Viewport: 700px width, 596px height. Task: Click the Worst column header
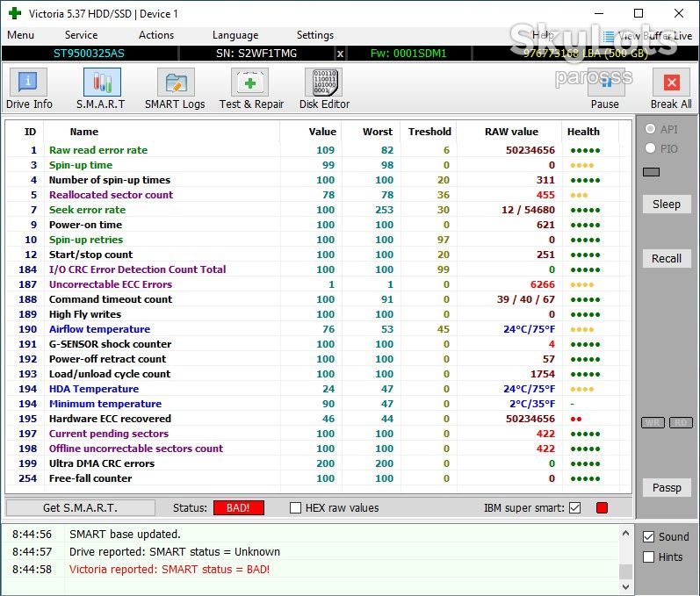point(378,132)
